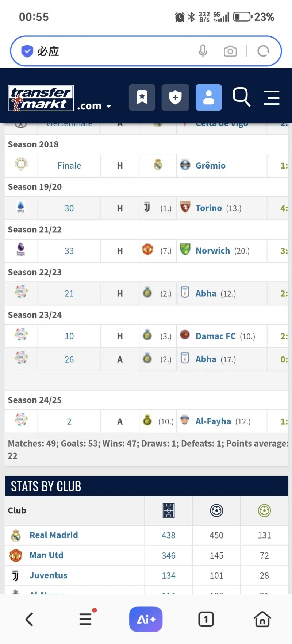The image size is (292, 644).
Task: Open the Transfermarkt search magnifier
Action: pyautogui.click(x=241, y=97)
